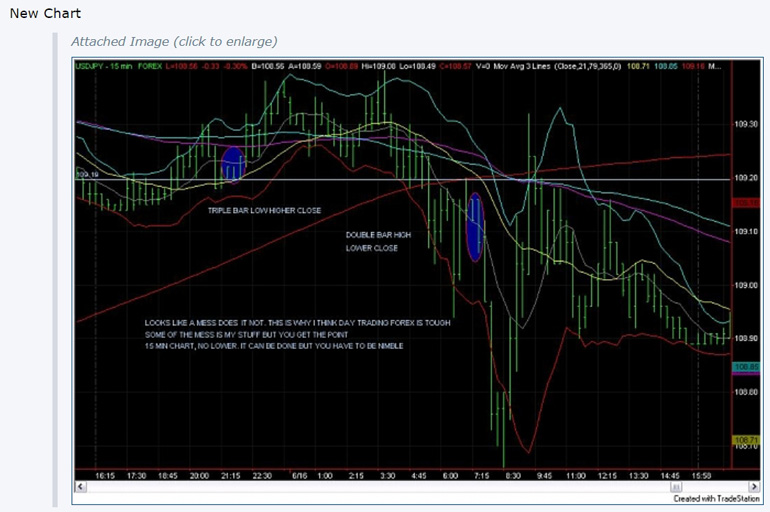Viewport: 770px width, 512px height.
Task: Click the 'DOUBLE BAR HIGH' annotation text
Action: (378, 235)
